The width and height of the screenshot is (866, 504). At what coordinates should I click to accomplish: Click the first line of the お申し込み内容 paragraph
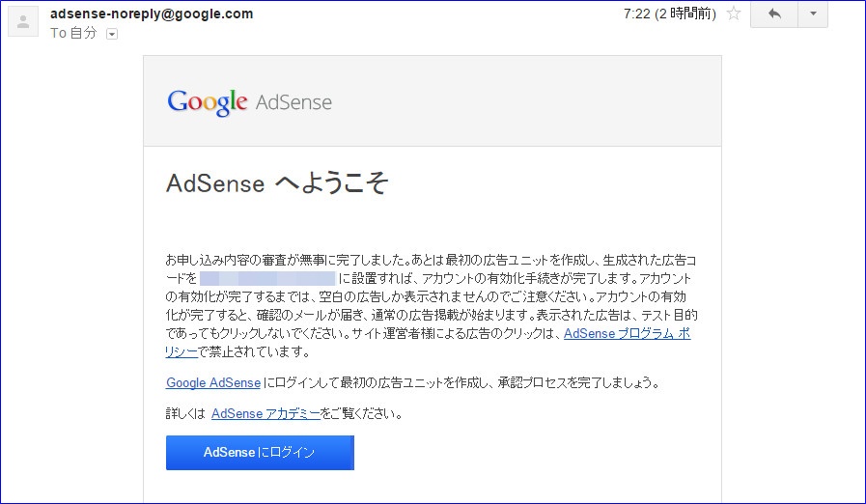(431, 260)
